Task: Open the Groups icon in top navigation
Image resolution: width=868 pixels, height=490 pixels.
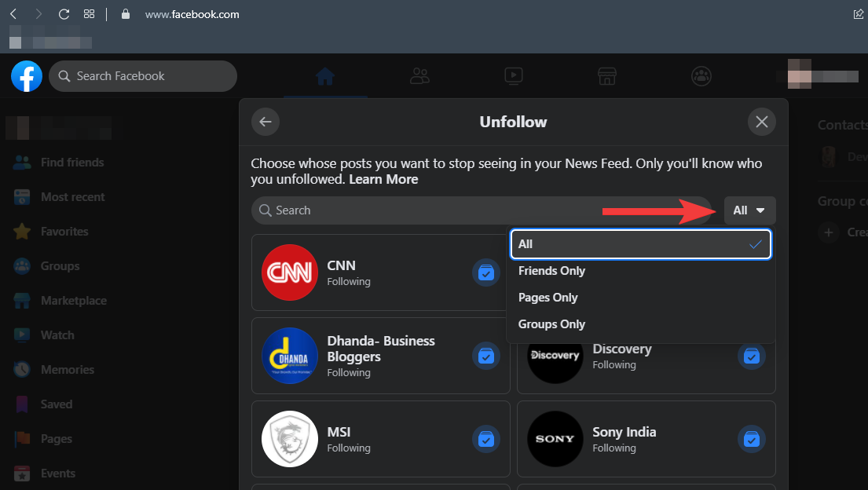Action: coord(701,76)
